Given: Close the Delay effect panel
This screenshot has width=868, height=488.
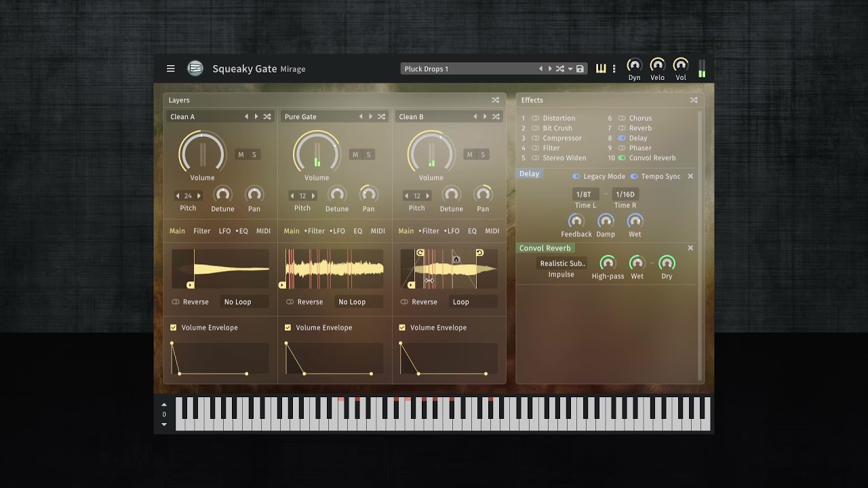Looking at the screenshot, I should tap(690, 176).
